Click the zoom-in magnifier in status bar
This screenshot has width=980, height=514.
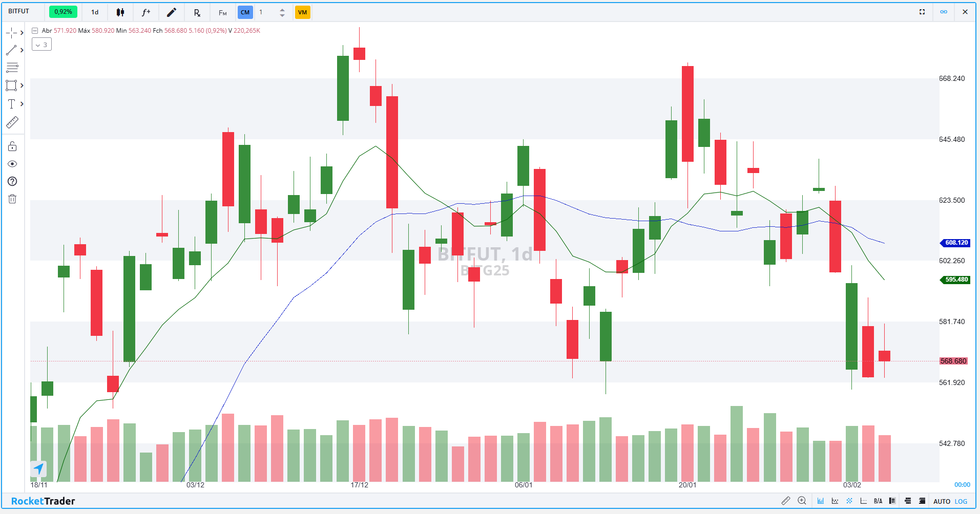pyautogui.click(x=802, y=501)
